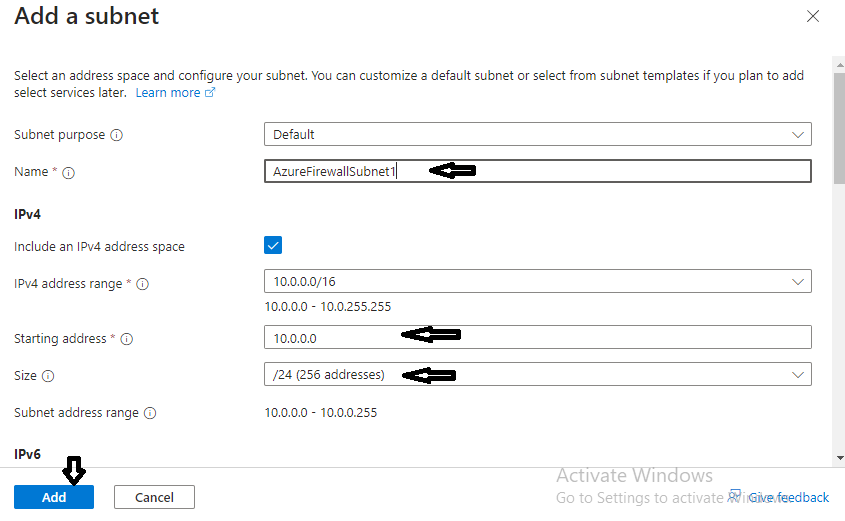Click info icon next to IPv4 address range

coord(143,284)
